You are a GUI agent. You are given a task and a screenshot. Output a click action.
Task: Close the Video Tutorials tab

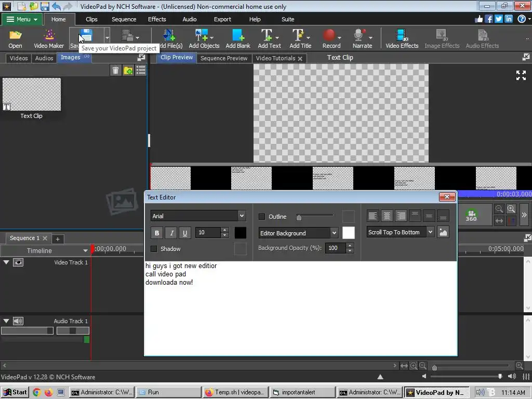[300, 58]
